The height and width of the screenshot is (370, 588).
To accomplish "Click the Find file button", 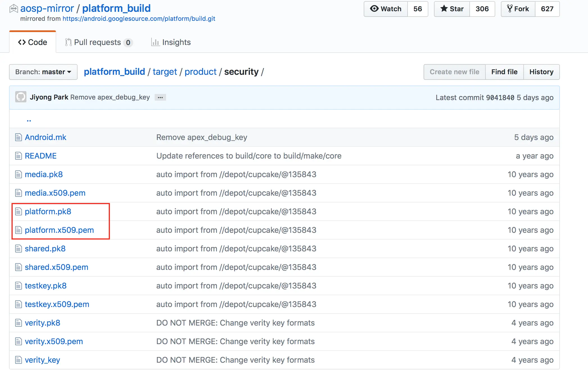I will (504, 72).
